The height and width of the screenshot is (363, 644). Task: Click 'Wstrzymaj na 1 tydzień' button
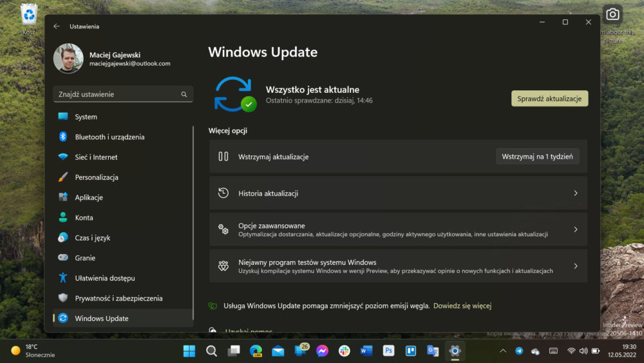pos(537,157)
